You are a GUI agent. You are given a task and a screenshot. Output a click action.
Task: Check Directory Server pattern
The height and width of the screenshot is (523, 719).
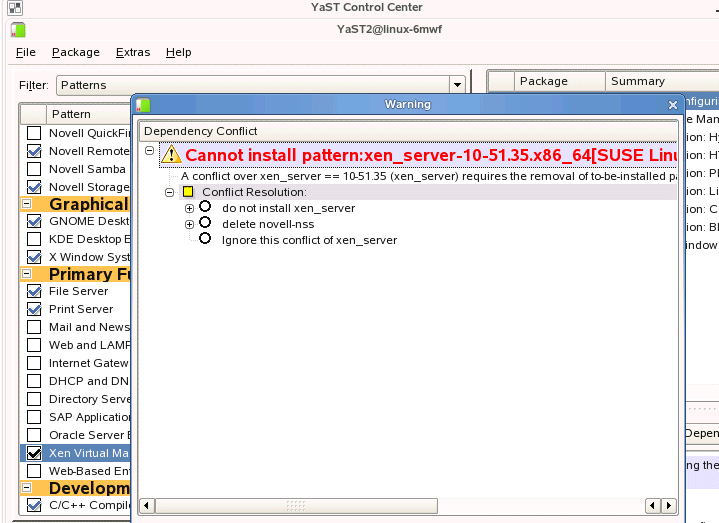point(34,399)
